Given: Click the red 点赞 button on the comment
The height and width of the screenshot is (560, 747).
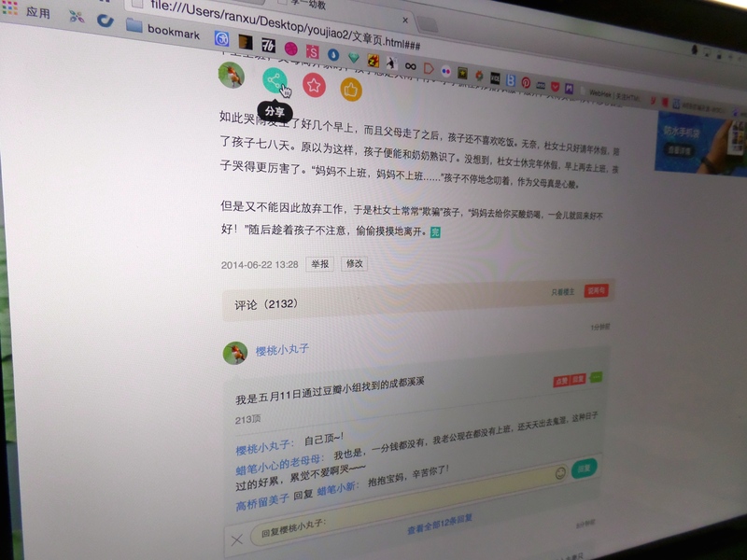Looking at the screenshot, I should (x=561, y=381).
